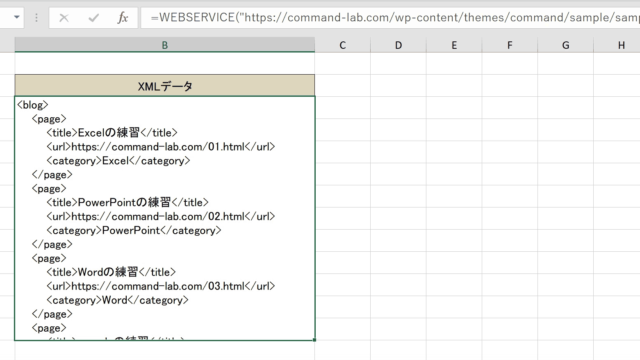Click into the WEBSERVICE formula bar
640x360 pixels.
(x=390, y=18)
